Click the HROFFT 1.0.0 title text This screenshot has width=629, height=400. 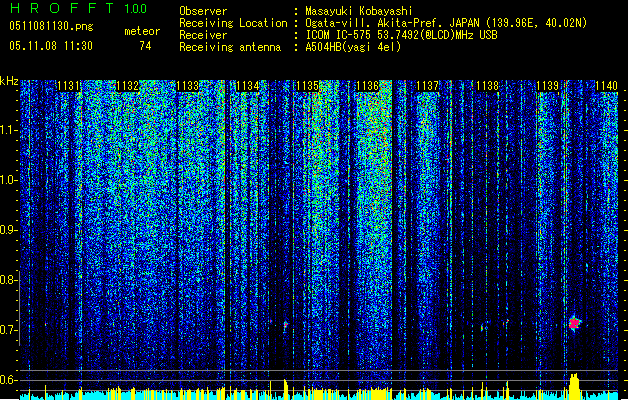[x=79, y=8]
